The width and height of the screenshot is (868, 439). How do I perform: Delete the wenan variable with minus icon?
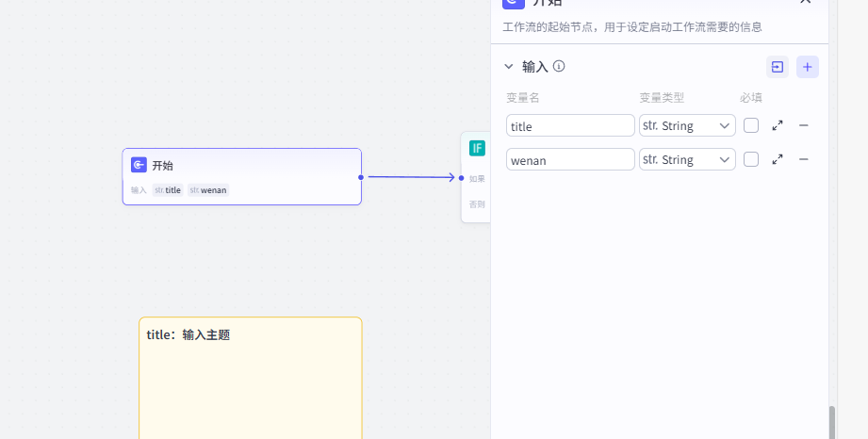point(804,159)
